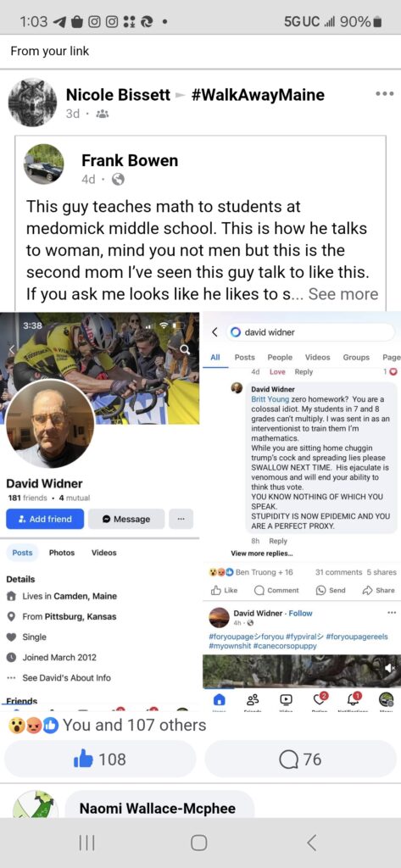Open Naomi Wallace-Mcphee's comment
The height and width of the screenshot is (868, 401).
158,808
